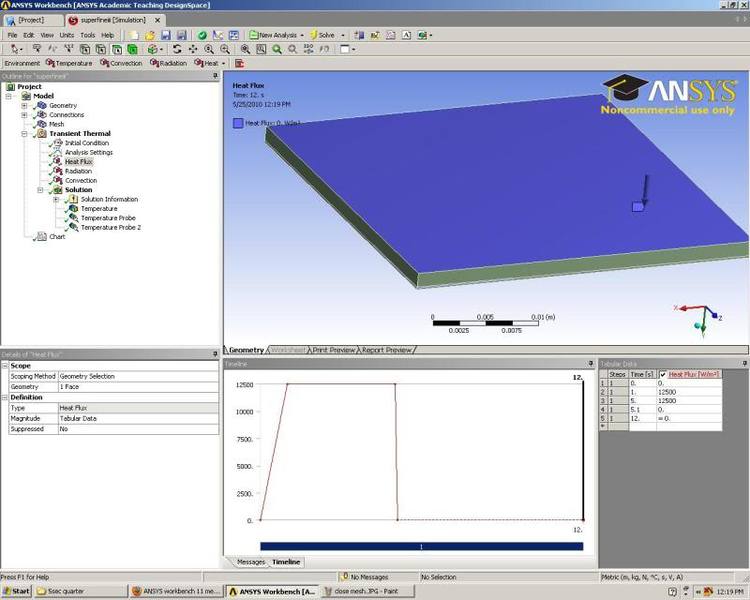Select the Edge selection filter icon
Screen dimensions: 750x600
click(x=100, y=49)
